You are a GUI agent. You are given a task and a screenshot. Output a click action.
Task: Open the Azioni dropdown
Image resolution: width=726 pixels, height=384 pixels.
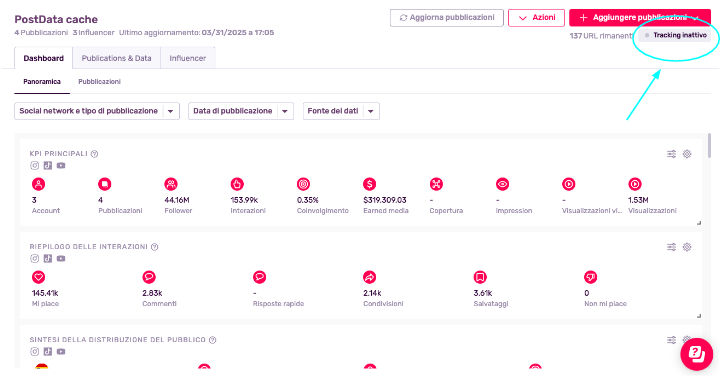coord(536,18)
